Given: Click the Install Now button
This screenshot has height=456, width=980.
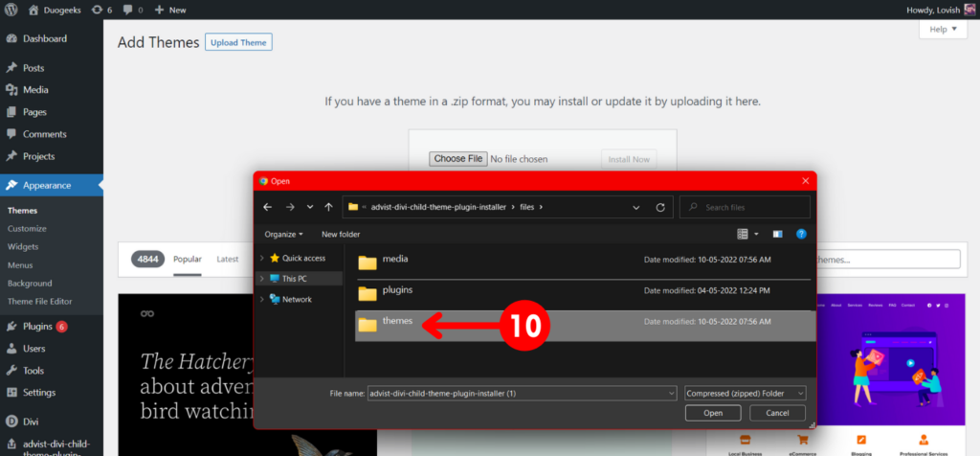Looking at the screenshot, I should coord(629,160).
